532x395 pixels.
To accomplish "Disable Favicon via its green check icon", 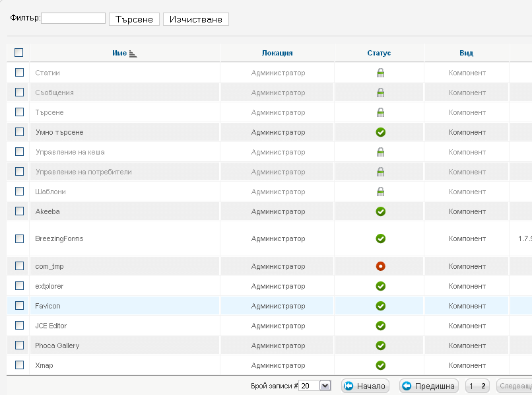I will click(x=380, y=306).
